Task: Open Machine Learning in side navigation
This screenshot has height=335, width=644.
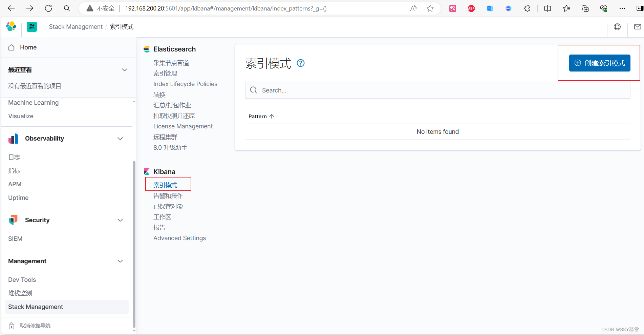Action: pyautogui.click(x=33, y=103)
